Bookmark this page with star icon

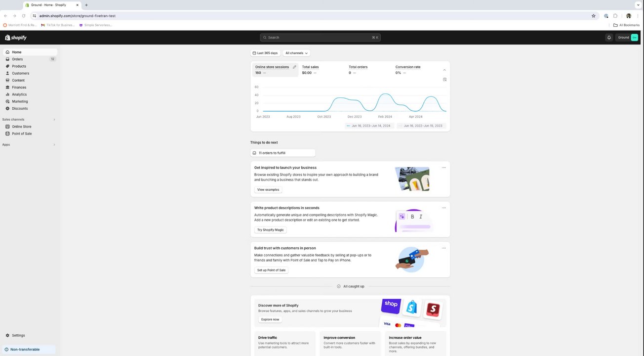coord(594,16)
